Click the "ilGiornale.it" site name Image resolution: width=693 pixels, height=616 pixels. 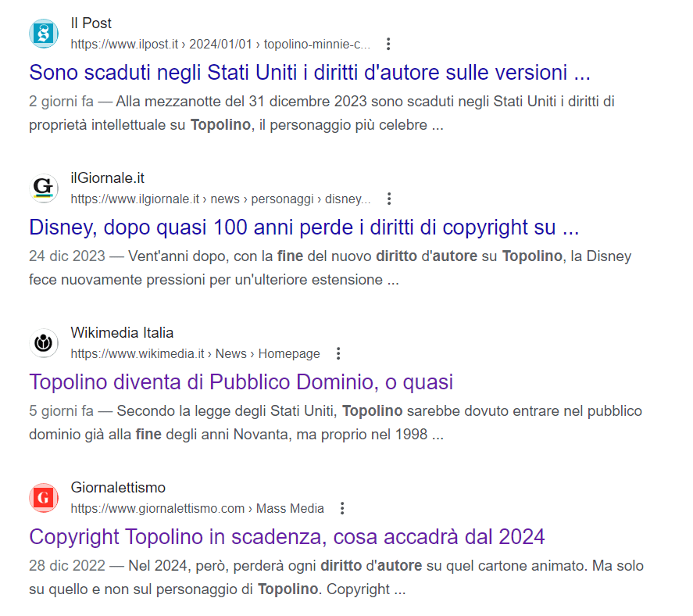click(107, 177)
